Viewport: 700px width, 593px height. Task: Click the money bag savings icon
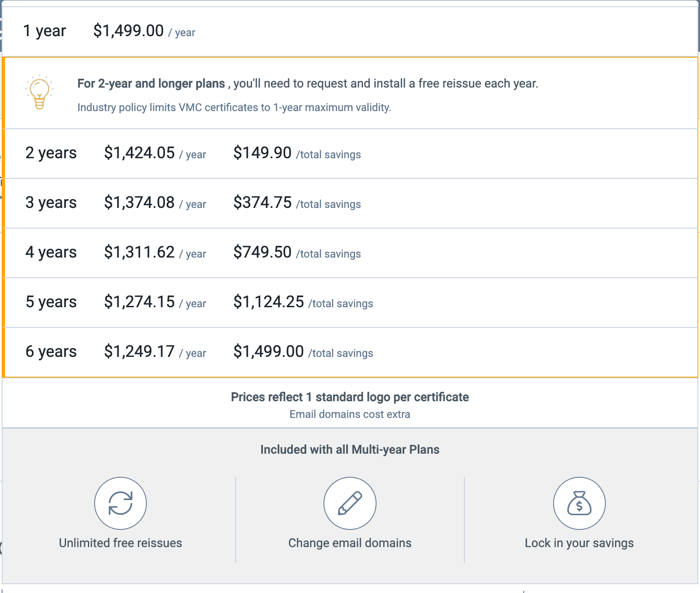579,503
